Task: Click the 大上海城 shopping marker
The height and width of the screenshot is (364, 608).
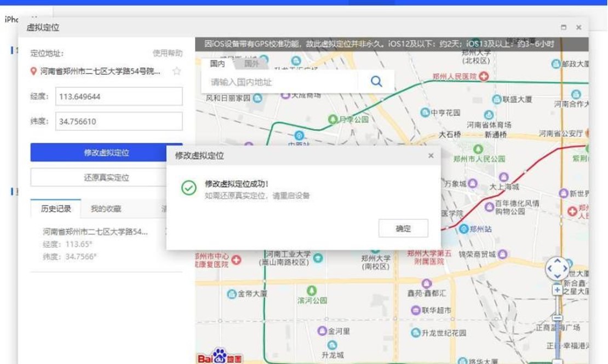Action: [x=504, y=177]
